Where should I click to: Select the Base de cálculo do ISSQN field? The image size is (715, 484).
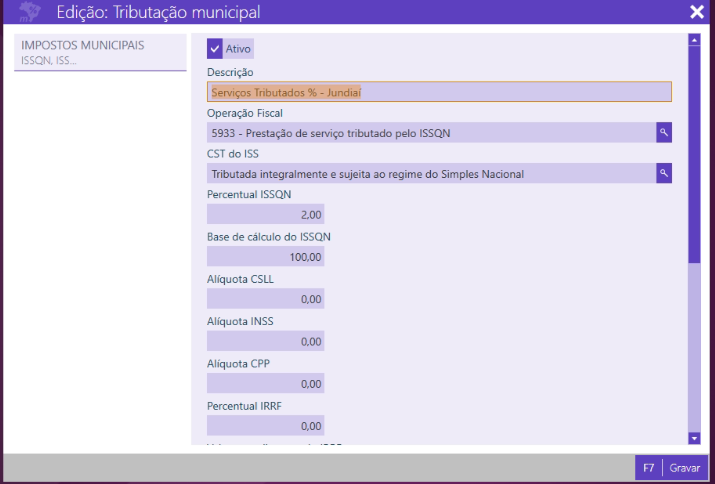(x=266, y=257)
